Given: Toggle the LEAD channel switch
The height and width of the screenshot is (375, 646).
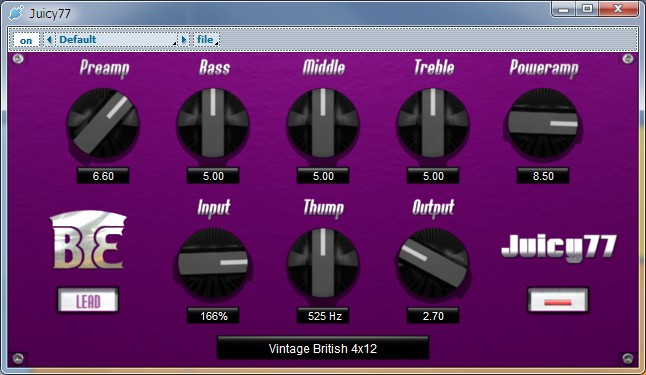Looking at the screenshot, I should 88,300.
